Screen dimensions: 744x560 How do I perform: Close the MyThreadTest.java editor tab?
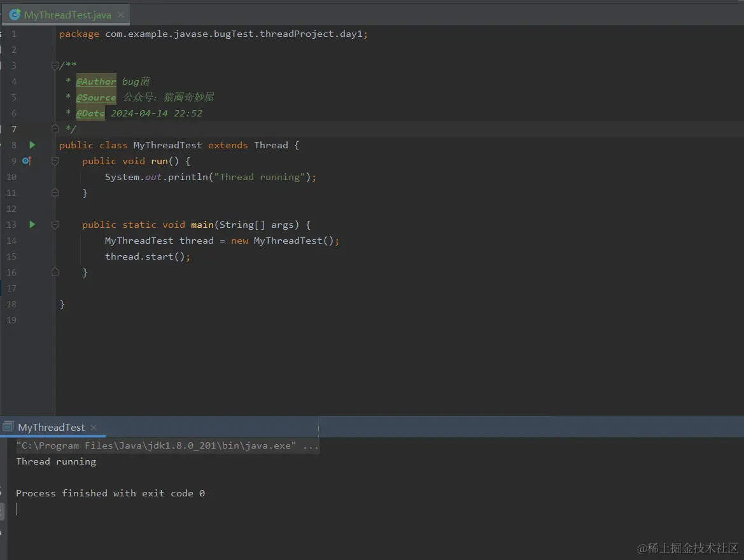click(121, 15)
